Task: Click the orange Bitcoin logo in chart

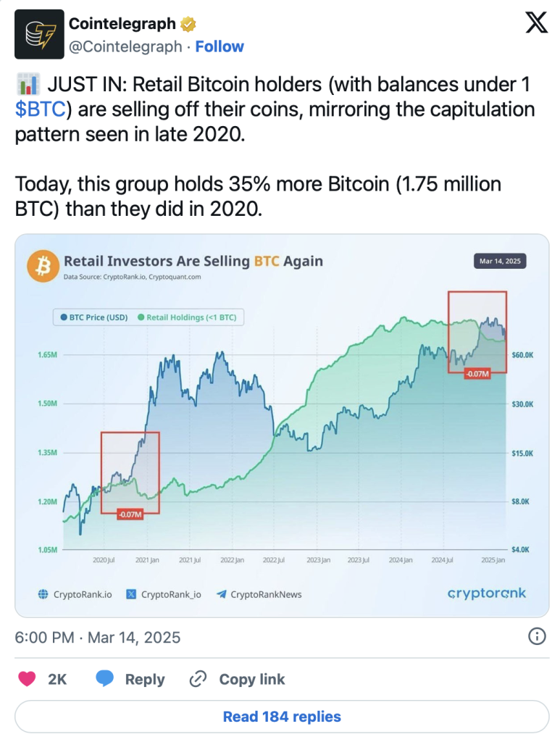Action: pyautogui.click(x=42, y=266)
